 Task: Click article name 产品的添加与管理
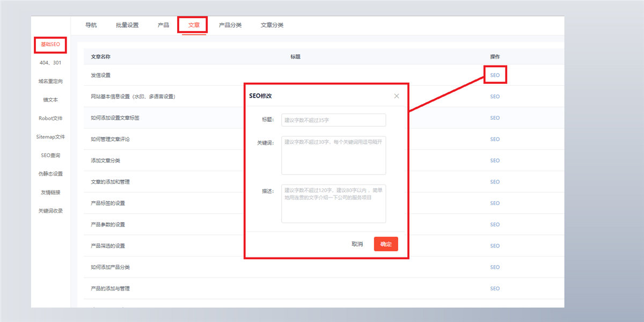click(111, 288)
